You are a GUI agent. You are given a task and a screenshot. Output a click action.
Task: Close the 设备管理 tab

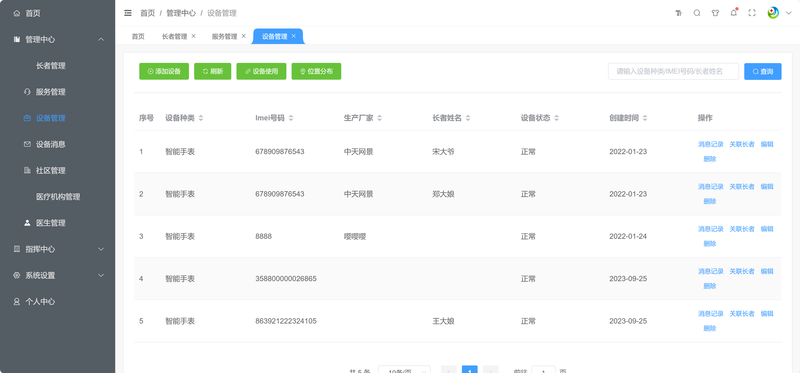pyautogui.click(x=293, y=36)
